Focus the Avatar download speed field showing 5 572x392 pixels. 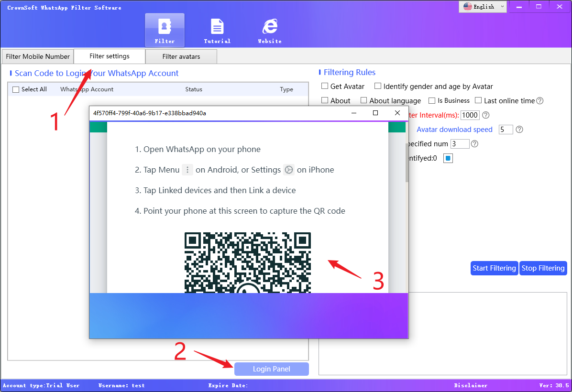point(506,130)
